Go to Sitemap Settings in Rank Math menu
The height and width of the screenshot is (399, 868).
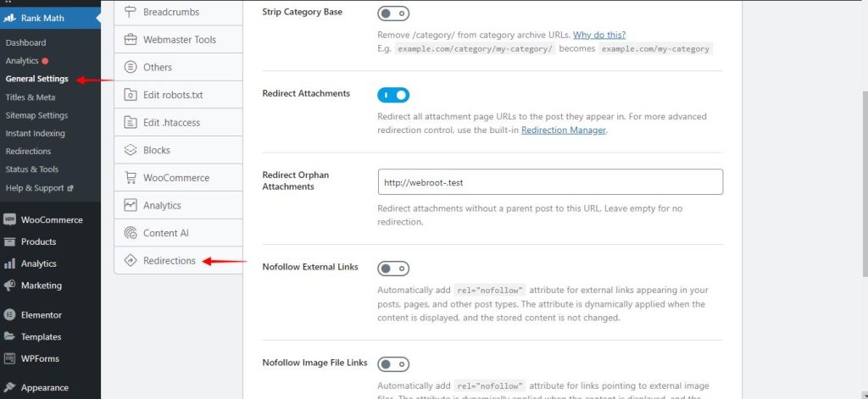(36, 115)
